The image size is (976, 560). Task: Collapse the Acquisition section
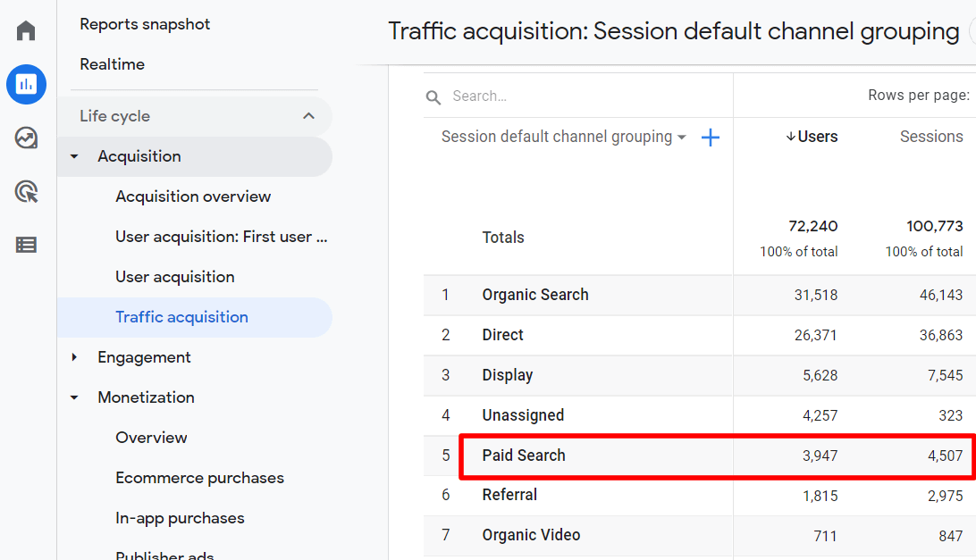(73, 155)
